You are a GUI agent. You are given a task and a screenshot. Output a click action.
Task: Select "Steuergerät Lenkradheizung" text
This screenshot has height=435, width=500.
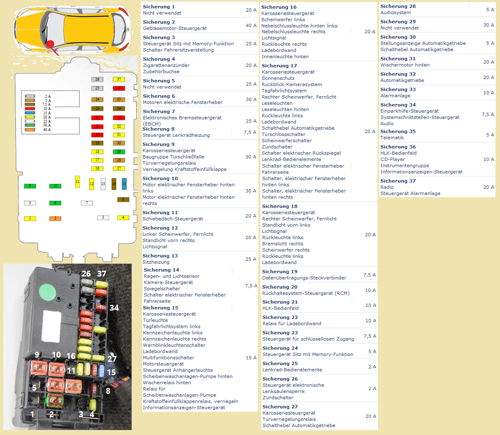click(x=176, y=135)
